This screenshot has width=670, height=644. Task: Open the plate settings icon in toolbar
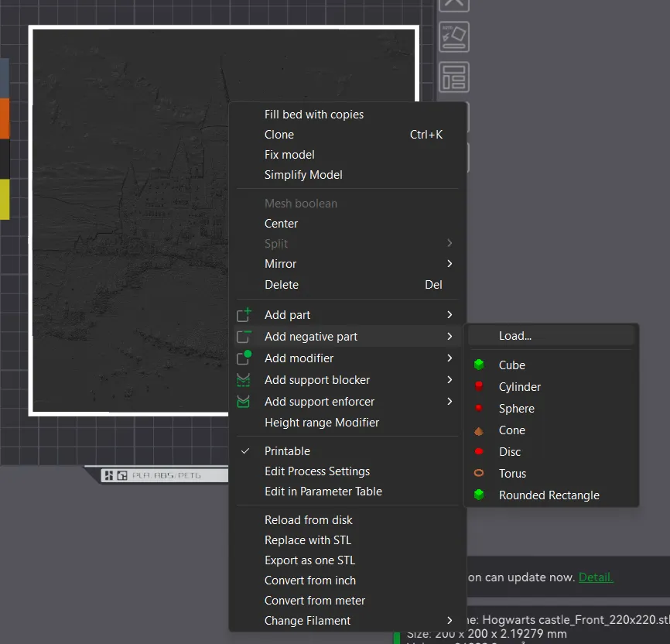coord(454,37)
